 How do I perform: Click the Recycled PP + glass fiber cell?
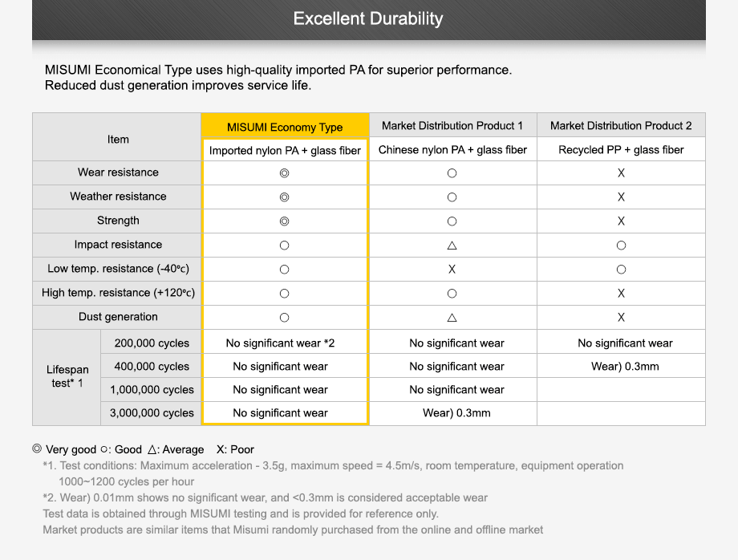pos(621,150)
